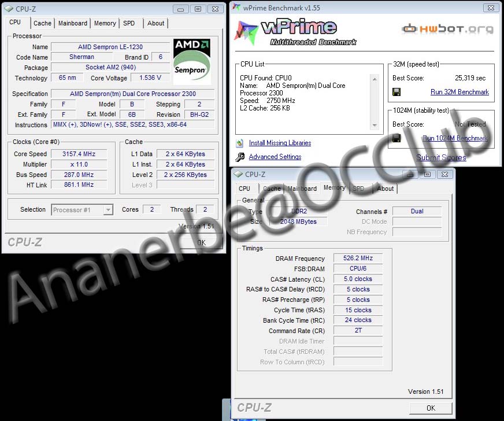This screenshot has width=504, height=421.
Task: Close the left CPU-Z window
Action: pyautogui.click(x=216, y=9)
